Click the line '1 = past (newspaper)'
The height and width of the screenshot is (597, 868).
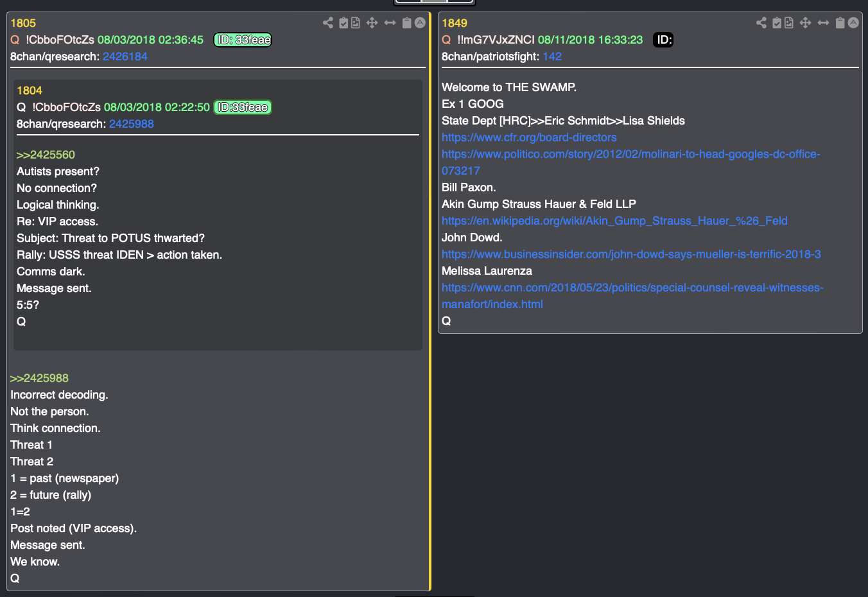pos(64,478)
